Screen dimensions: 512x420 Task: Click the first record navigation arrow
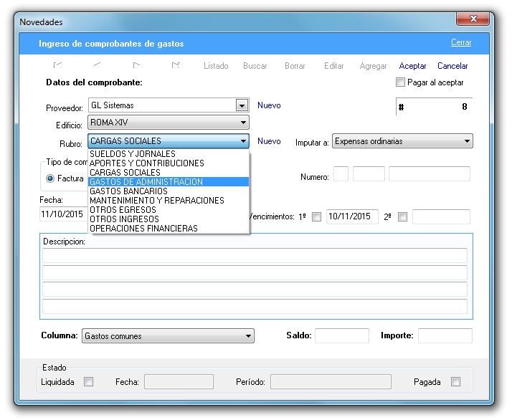58,66
